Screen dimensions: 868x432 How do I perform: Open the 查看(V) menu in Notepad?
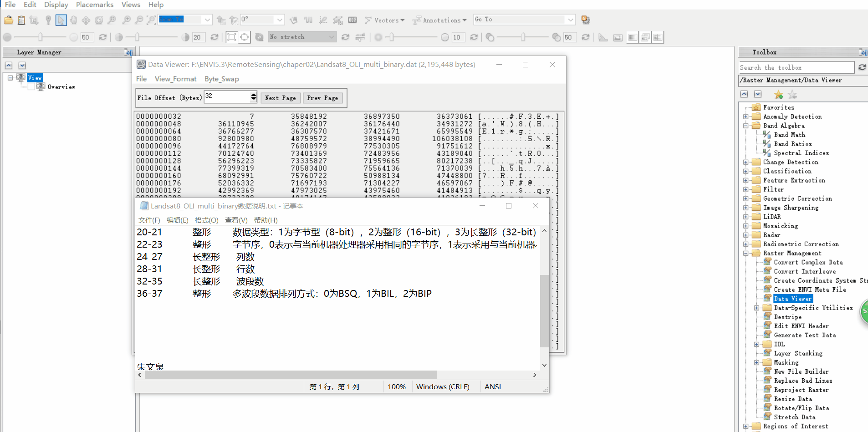(236, 220)
